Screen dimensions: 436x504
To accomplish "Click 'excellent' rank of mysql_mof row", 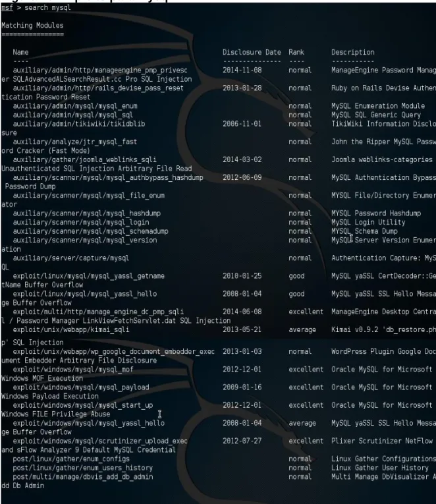I will pyautogui.click(x=306, y=370).
